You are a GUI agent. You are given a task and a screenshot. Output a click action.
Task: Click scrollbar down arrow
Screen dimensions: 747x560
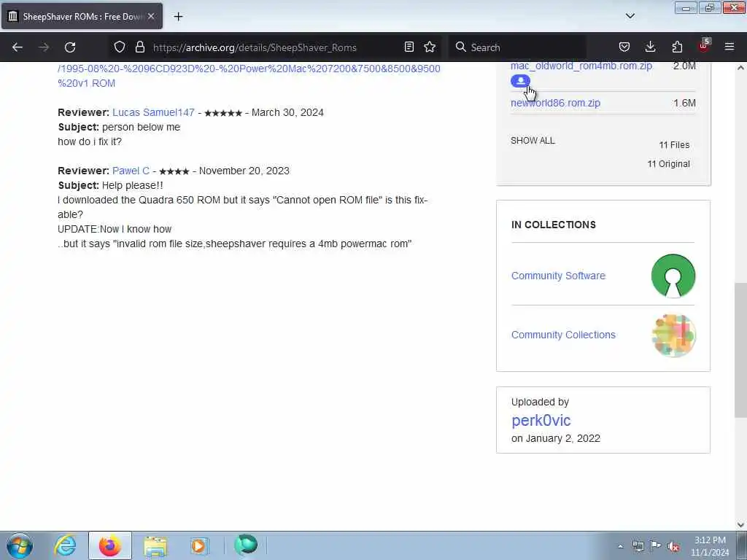(740, 525)
